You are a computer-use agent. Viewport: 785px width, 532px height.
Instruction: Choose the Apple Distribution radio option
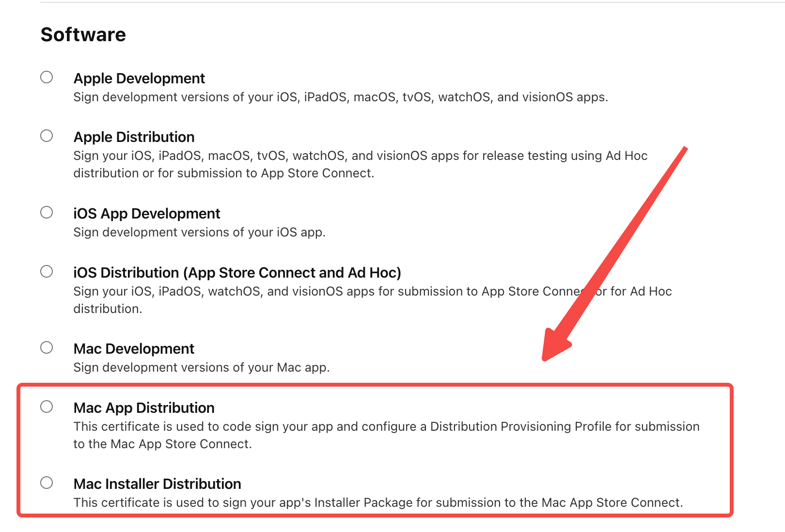click(x=47, y=136)
